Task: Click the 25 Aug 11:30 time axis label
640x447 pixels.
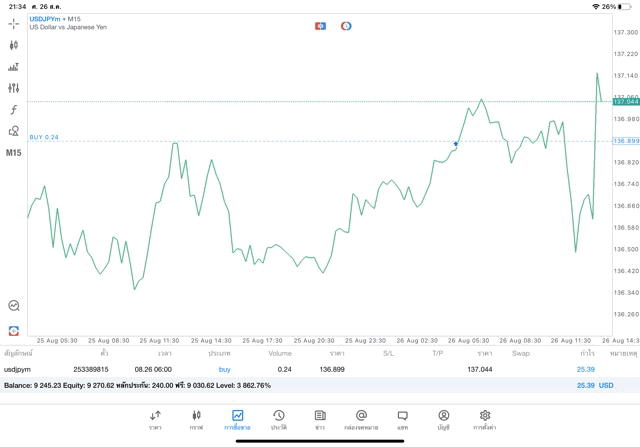Action: pyautogui.click(x=159, y=340)
